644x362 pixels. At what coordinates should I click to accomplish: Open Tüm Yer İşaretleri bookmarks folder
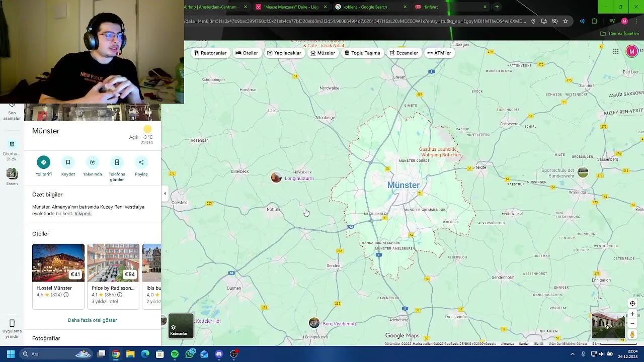point(620,34)
